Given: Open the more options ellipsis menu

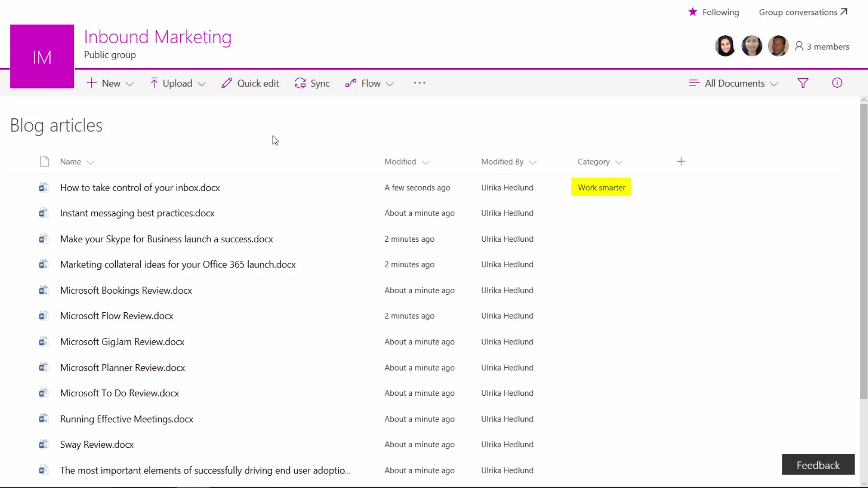Looking at the screenshot, I should tap(420, 83).
